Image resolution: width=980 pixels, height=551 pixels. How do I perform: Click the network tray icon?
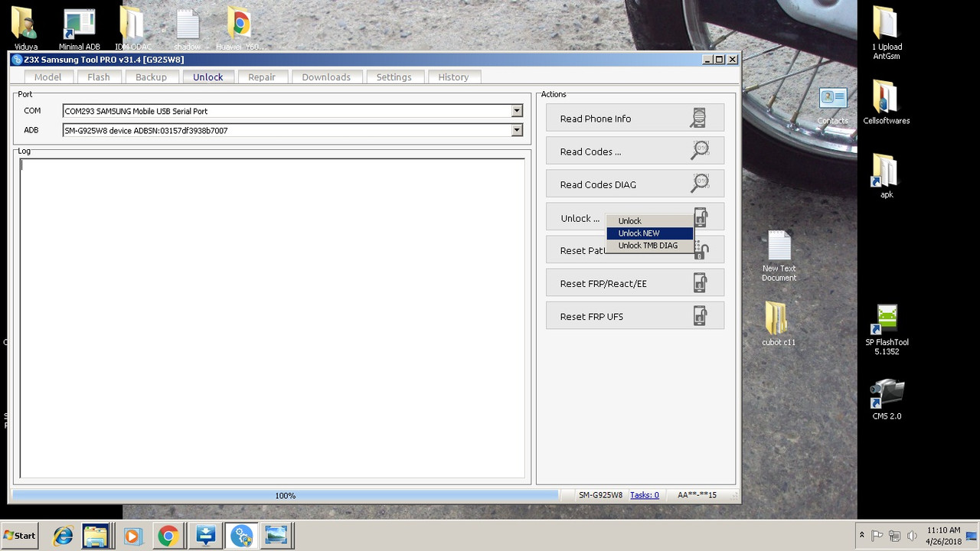tap(894, 536)
